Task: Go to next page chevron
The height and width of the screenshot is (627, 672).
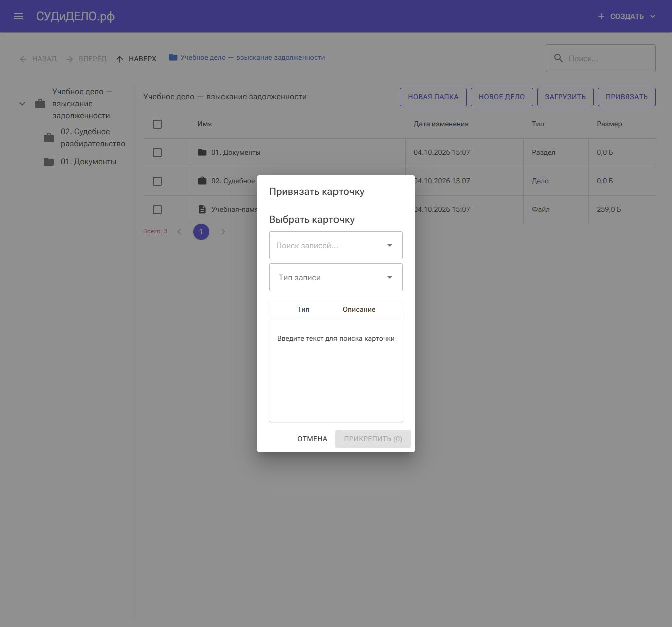Action: (223, 232)
